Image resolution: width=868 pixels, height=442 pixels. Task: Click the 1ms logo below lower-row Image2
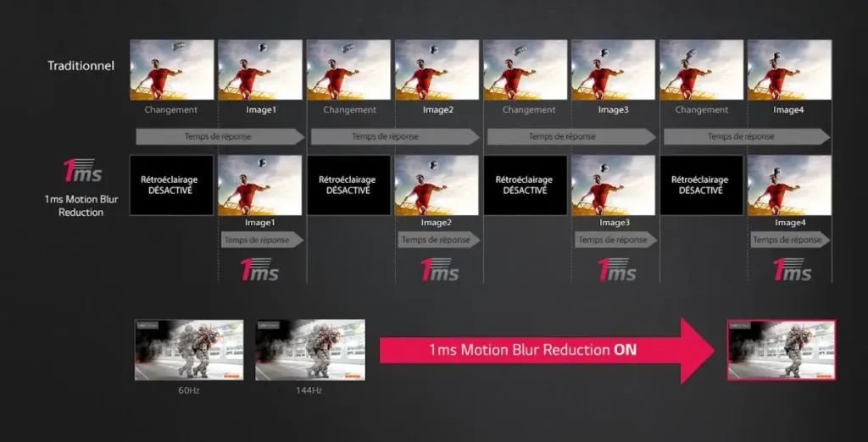(437, 269)
